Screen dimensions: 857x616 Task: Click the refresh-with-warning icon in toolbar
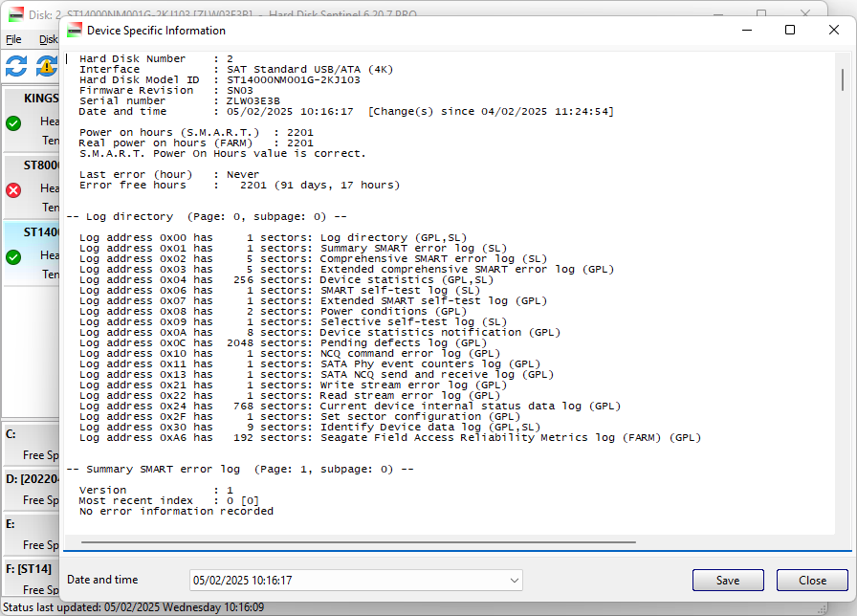tap(47, 66)
